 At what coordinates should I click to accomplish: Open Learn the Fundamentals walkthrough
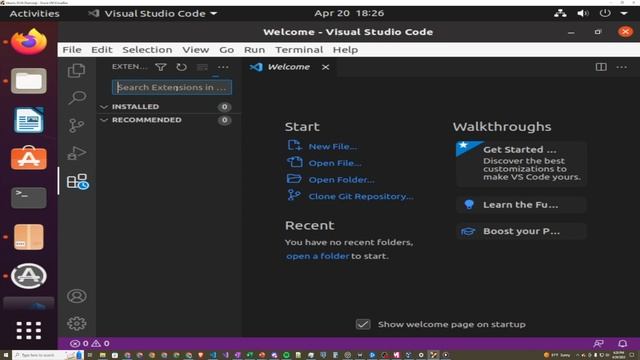click(x=521, y=204)
